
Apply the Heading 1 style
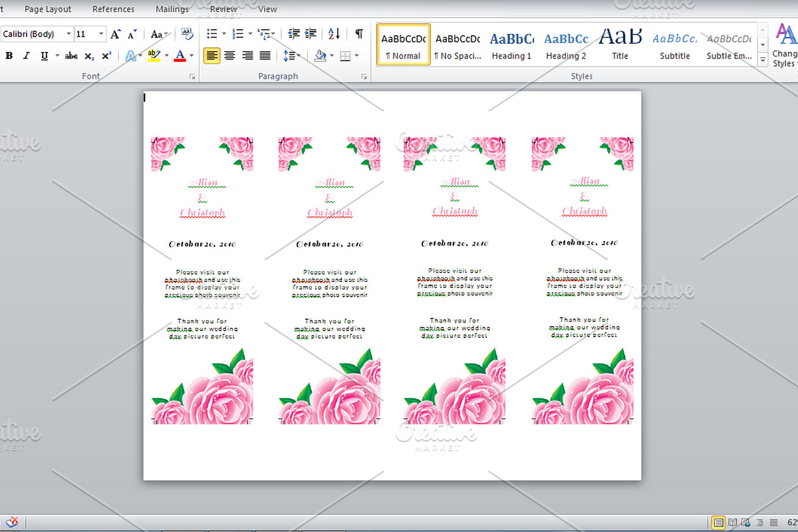point(511,45)
